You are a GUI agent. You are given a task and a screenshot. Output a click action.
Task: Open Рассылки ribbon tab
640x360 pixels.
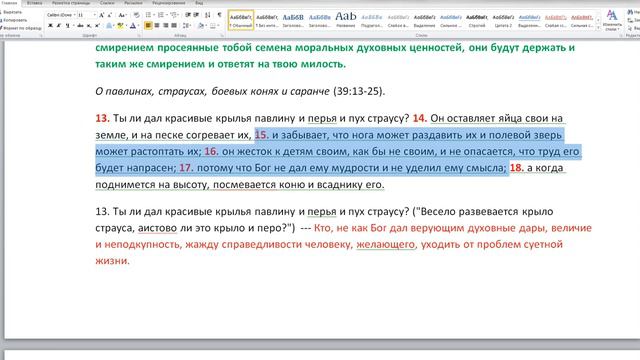pyautogui.click(x=133, y=3)
